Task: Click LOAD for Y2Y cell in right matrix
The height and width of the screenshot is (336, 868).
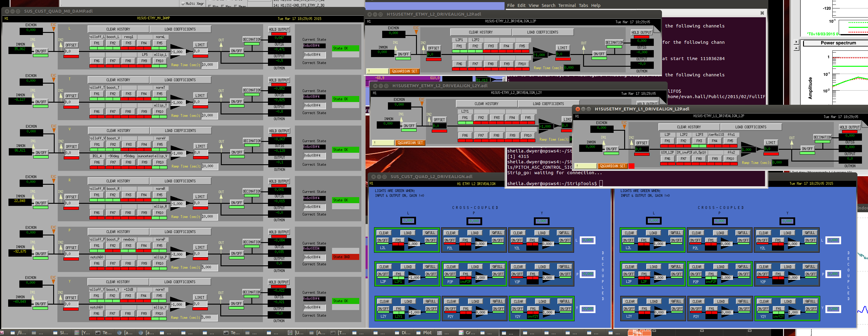Action: click(x=788, y=301)
